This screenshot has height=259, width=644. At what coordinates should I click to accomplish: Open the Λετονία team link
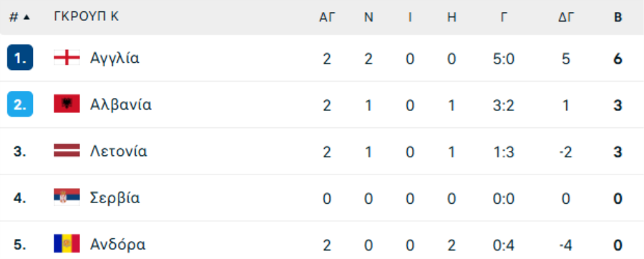(x=118, y=152)
